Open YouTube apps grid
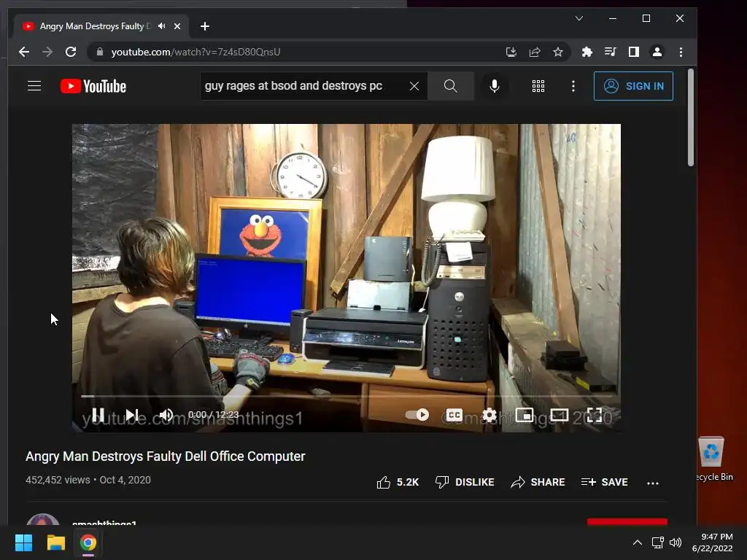The width and height of the screenshot is (747, 560). (x=538, y=86)
